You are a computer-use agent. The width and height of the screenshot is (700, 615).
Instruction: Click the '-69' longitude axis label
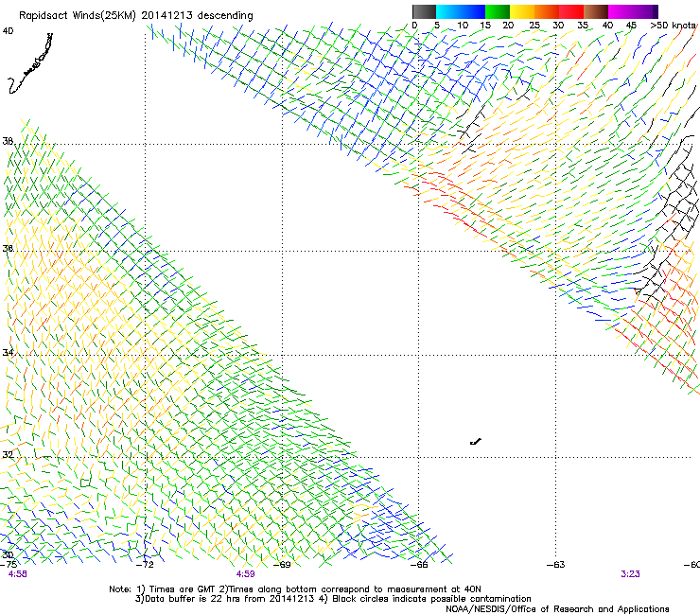tap(282, 564)
